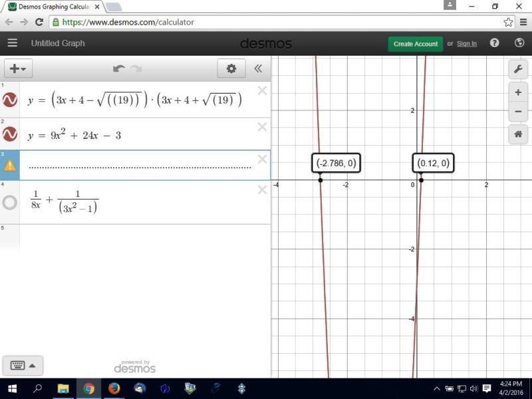Image resolution: width=532 pixels, height=399 pixels.
Task: Zoom in on the graph
Action: click(518, 92)
